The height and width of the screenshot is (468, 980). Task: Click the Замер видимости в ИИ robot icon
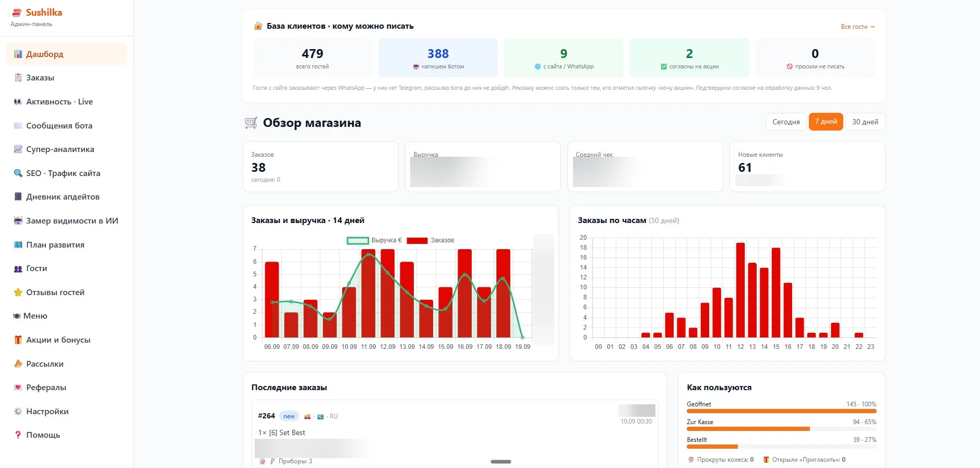(x=18, y=221)
